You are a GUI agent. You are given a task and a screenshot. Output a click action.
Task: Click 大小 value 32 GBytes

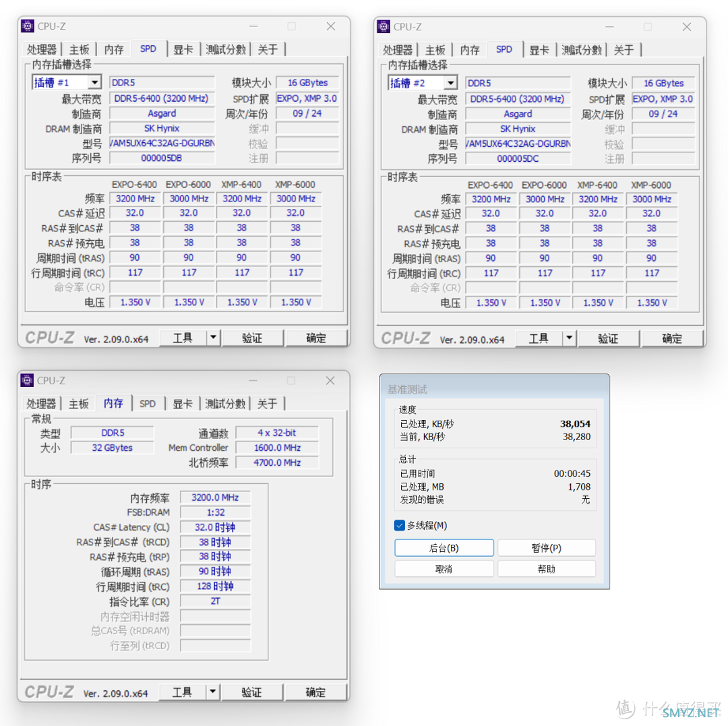tap(113, 448)
